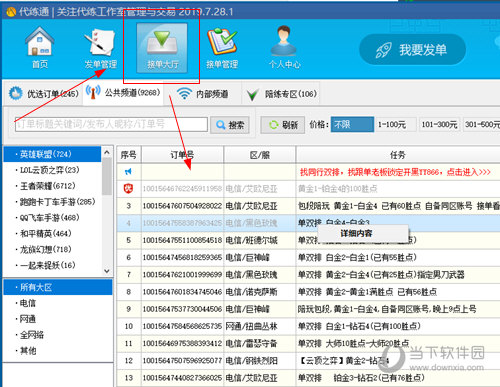The height and width of the screenshot is (387, 500).
Task: Click the 我要发单 rocket button
Action: click(x=412, y=50)
